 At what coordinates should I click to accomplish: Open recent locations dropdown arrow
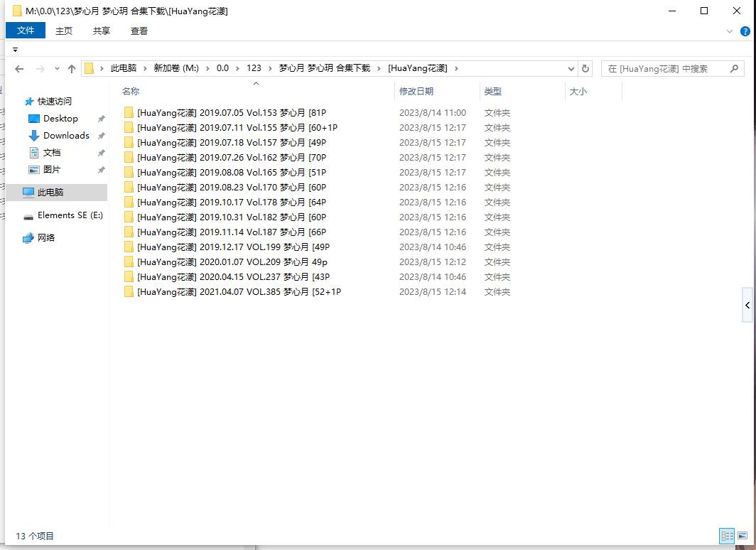57,69
